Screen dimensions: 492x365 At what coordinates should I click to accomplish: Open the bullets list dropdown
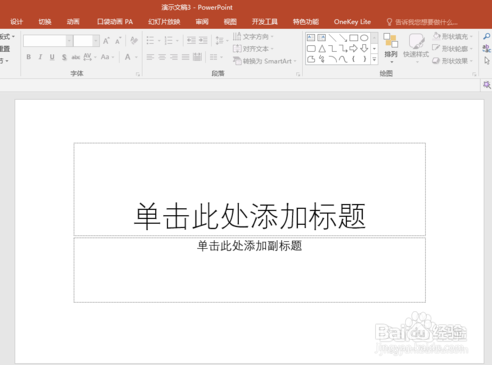(x=159, y=41)
